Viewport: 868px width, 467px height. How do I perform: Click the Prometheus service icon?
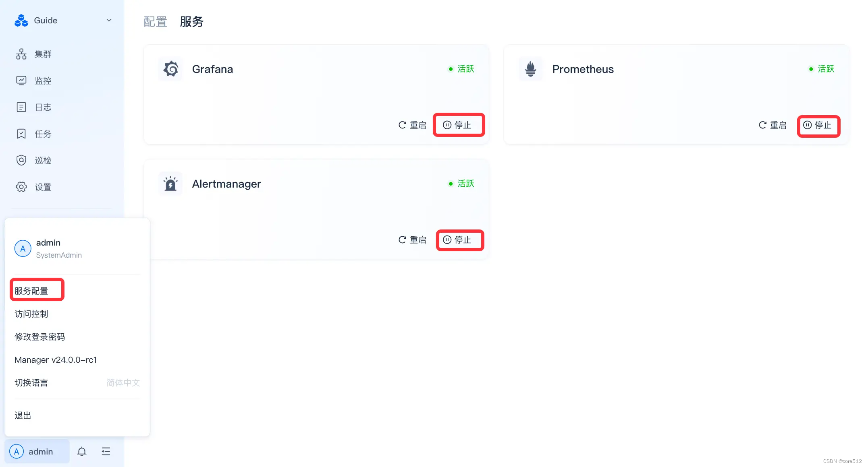click(531, 69)
